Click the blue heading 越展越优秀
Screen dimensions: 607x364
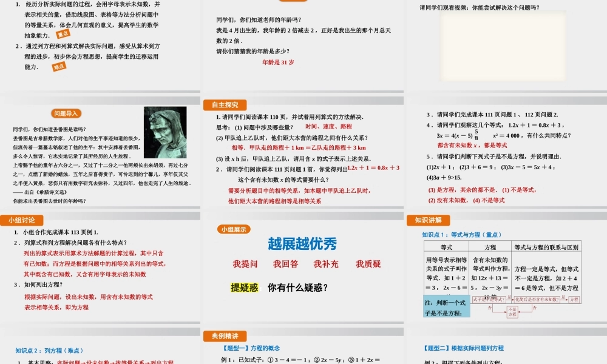302,244
